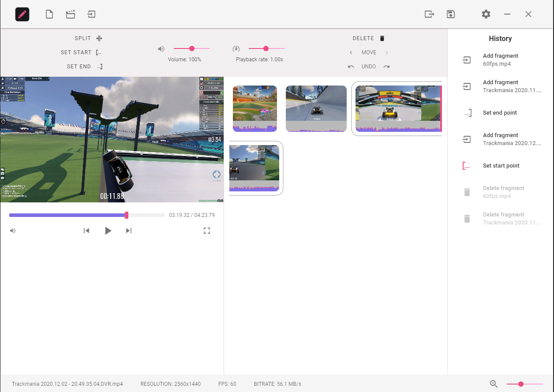Click the History panel heading
The width and height of the screenshot is (554, 392).
[x=500, y=38]
